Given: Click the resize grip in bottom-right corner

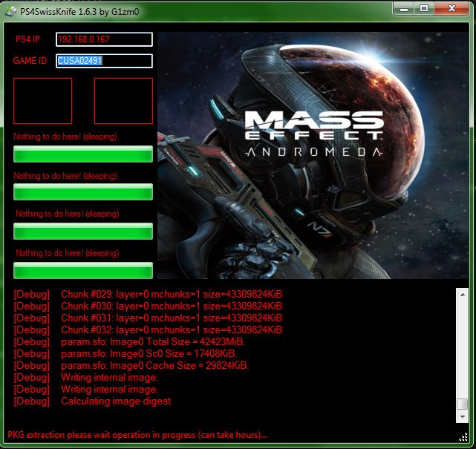Looking at the screenshot, I should click(463, 436).
